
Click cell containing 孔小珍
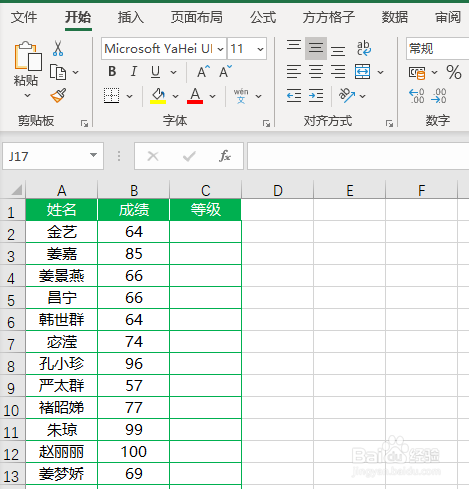62,364
